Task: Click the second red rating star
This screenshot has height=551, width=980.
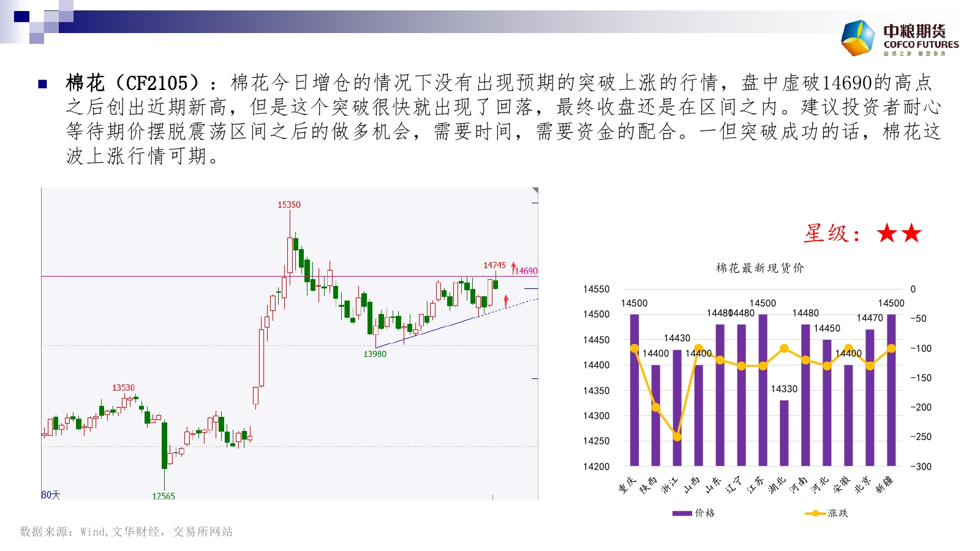Action: pyautogui.click(x=911, y=233)
